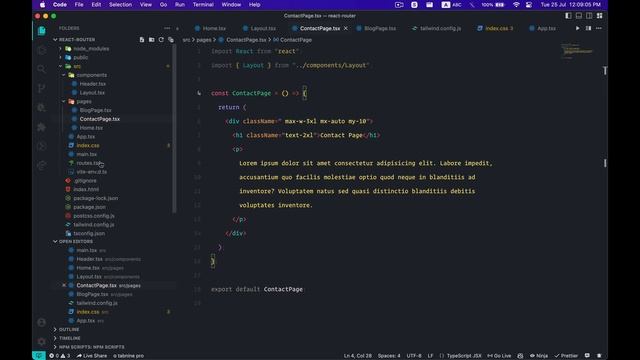Toggle the secondary side bar

pyautogui.click(x=589, y=16)
